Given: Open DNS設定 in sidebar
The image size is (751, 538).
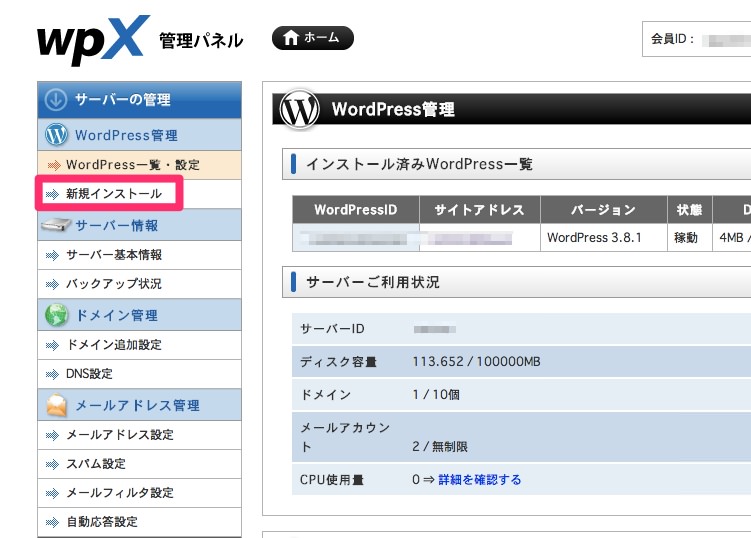Looking at the screenshot, I should click(x=139, y=374).
